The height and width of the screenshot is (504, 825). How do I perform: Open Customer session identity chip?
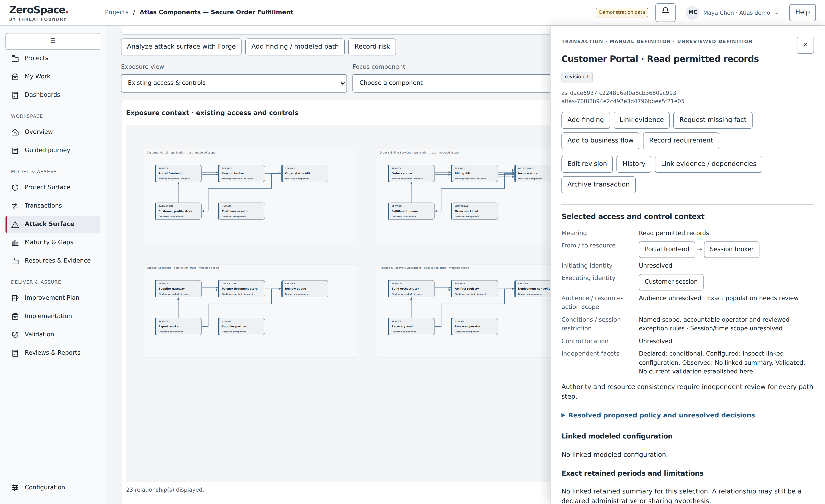[x=671, y=282]
